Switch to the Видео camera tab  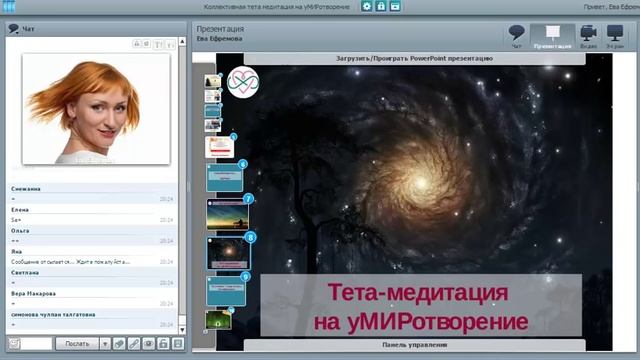[588, 36]
